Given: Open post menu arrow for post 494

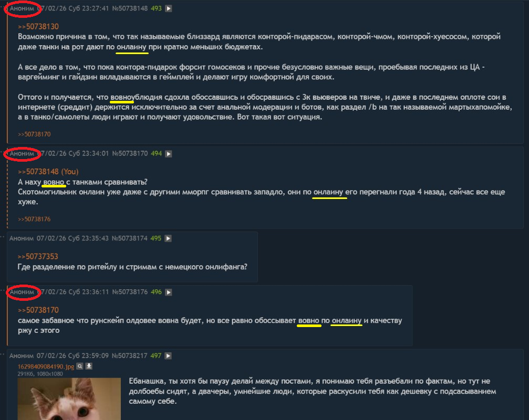Looking at the screenshot, I should 168,154.
